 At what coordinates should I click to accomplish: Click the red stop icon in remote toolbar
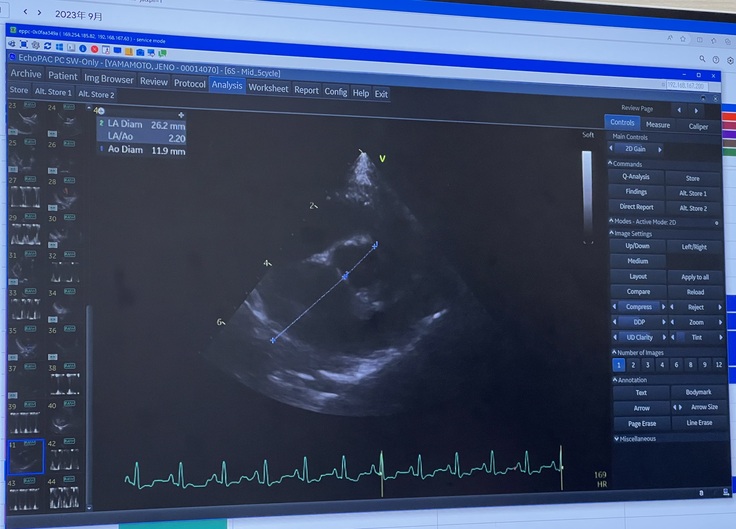94,48
